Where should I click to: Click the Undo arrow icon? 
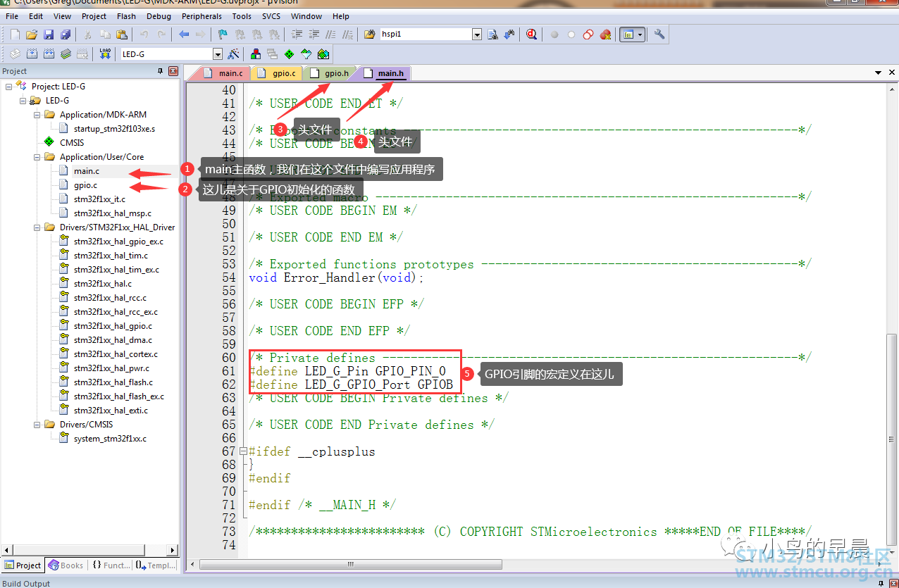tap(144, 34)
